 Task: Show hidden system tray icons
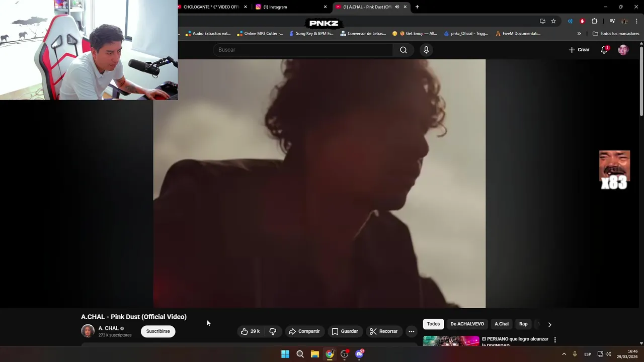click(x=563, y=354)
